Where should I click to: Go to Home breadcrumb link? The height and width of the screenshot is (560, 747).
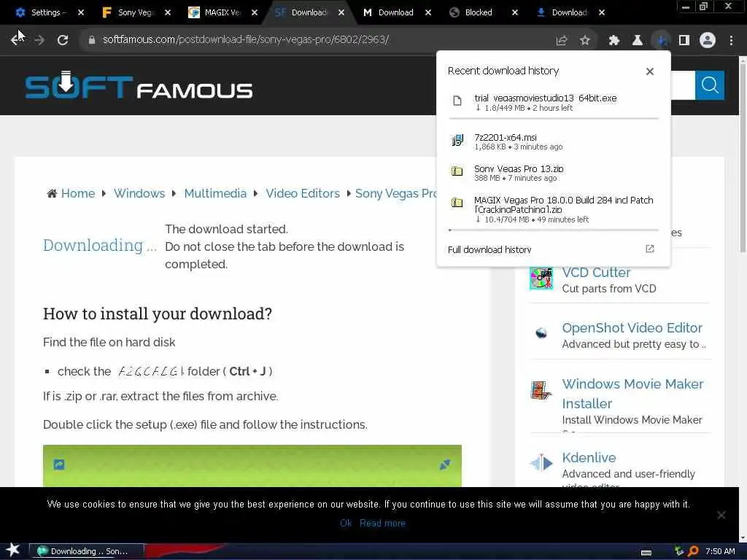tap(78, 193)
